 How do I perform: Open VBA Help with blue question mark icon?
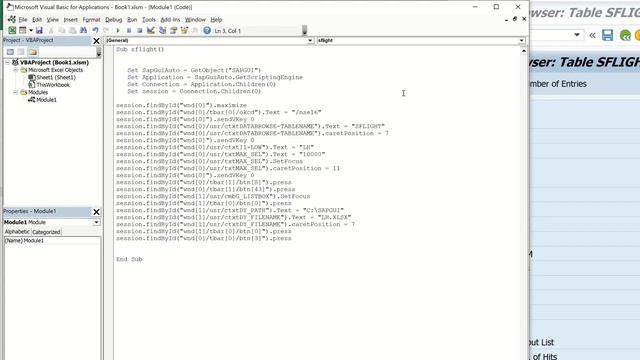pos(207,31)
